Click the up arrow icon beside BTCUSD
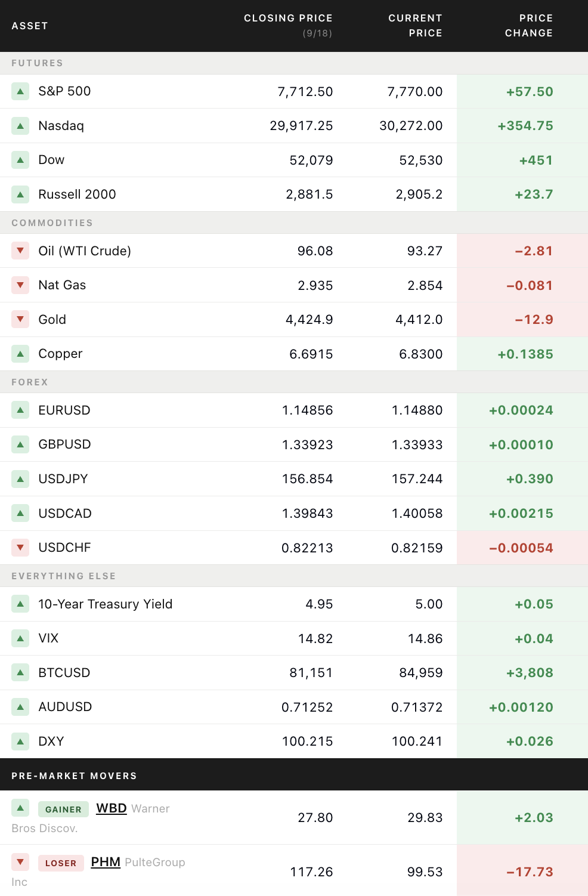588x896 pixels. click(20, 672)
